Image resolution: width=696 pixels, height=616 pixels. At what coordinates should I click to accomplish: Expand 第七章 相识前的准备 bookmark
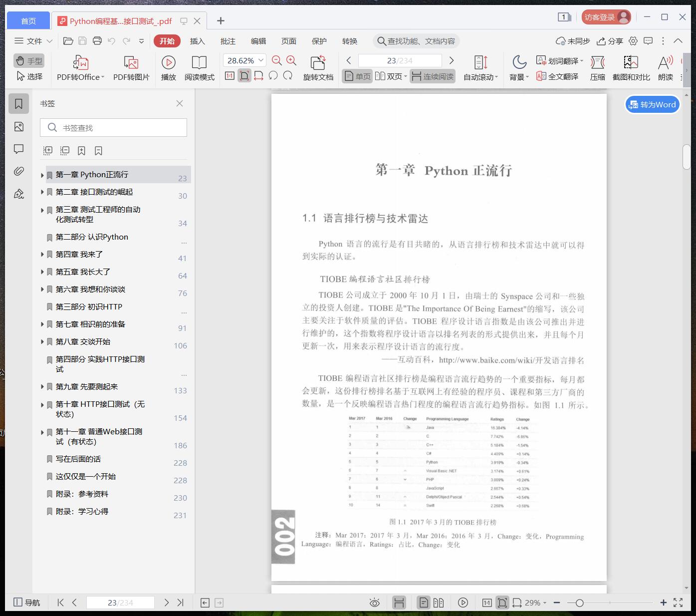[42, 324]
